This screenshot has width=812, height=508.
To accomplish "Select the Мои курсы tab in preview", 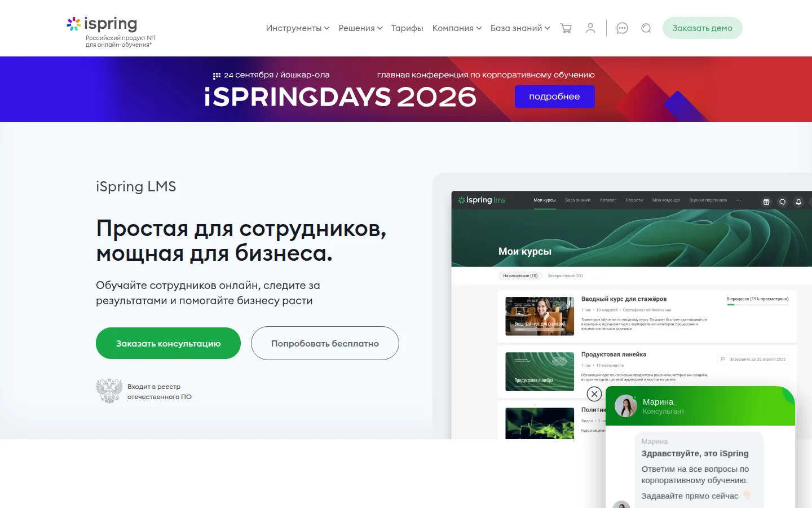I will click(x=545, y=200).
